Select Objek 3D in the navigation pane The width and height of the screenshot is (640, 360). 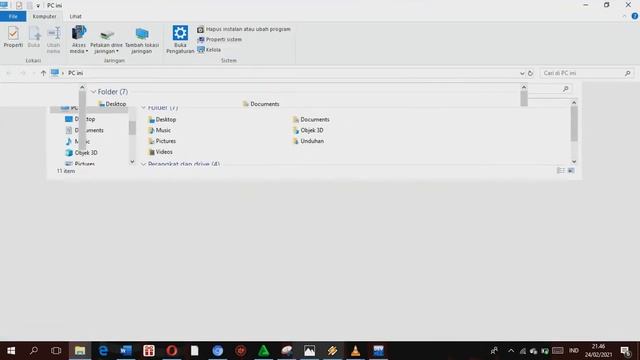click(x=82, y=153)
